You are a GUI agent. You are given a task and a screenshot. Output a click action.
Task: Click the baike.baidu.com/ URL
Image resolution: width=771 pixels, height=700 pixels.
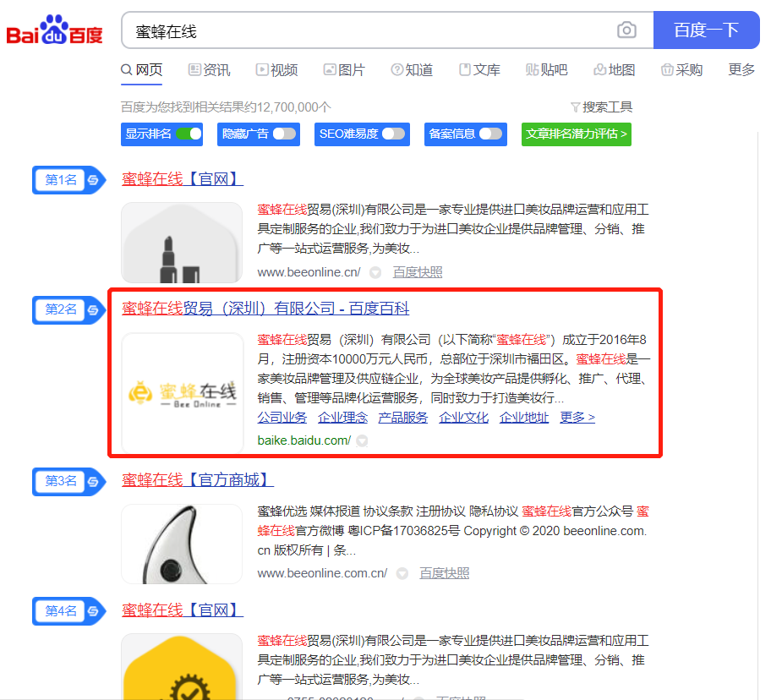(x=303, y=440)
